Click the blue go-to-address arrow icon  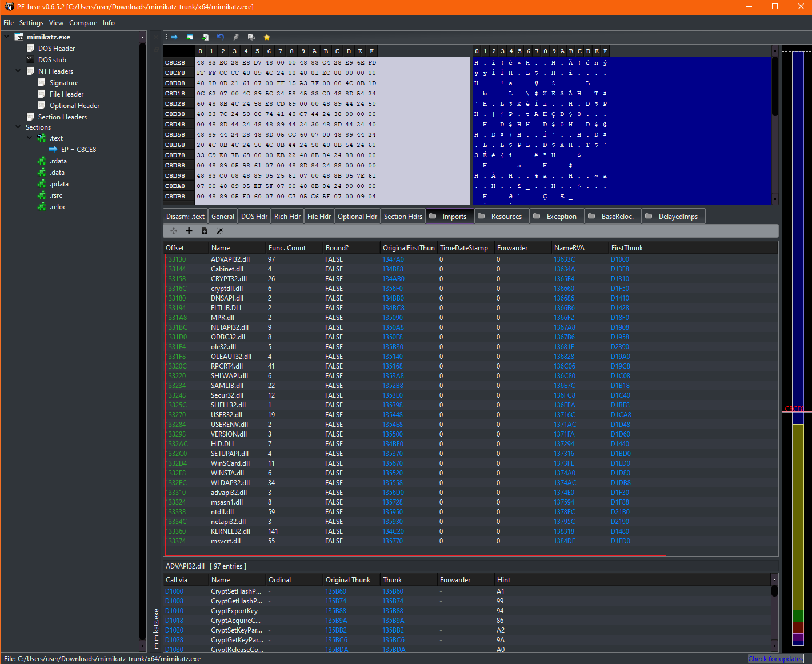[174, 37]
